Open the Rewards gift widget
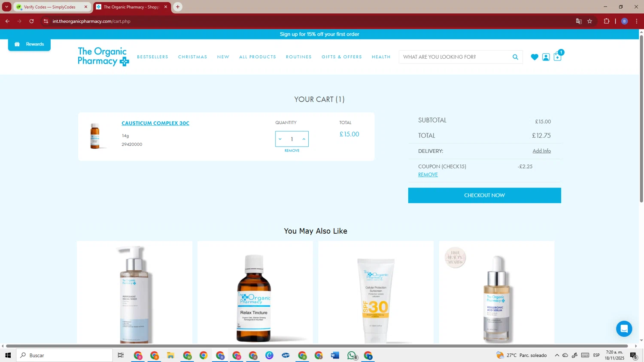The width and height of the screenshot is (644, 362). 29,44
